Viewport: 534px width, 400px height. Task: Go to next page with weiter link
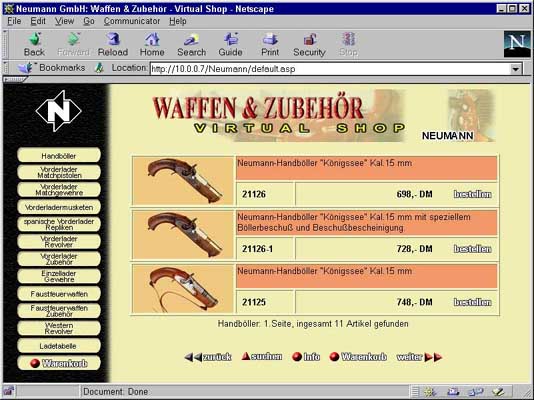[x=419, y=357]
